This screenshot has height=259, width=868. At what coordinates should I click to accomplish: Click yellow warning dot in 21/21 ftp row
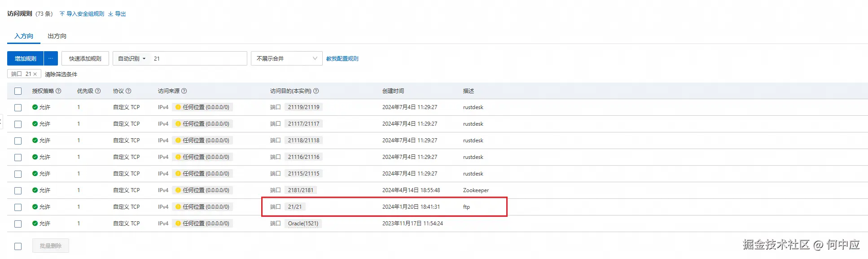[178, 207]
